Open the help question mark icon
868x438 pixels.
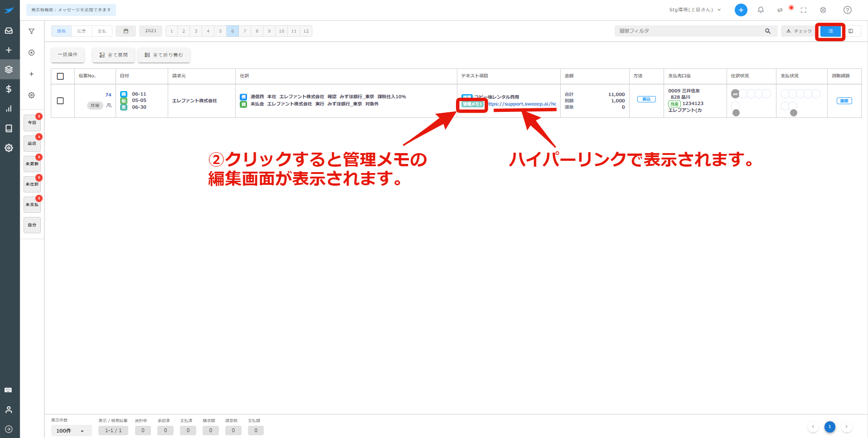pos(847,10)
